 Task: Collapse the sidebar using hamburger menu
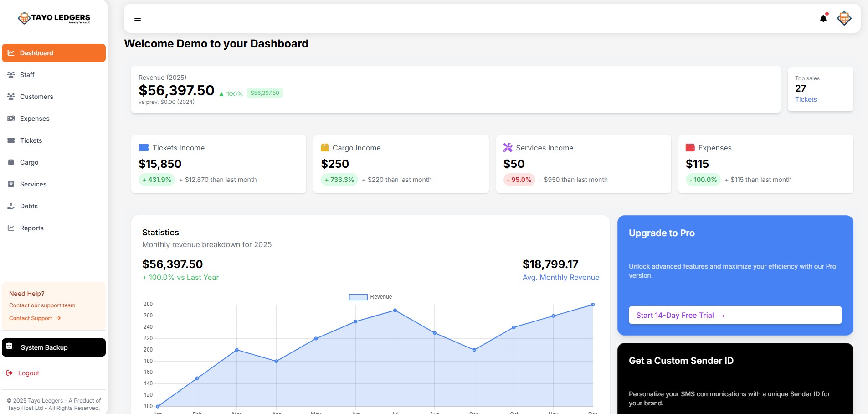pos(137,18)
